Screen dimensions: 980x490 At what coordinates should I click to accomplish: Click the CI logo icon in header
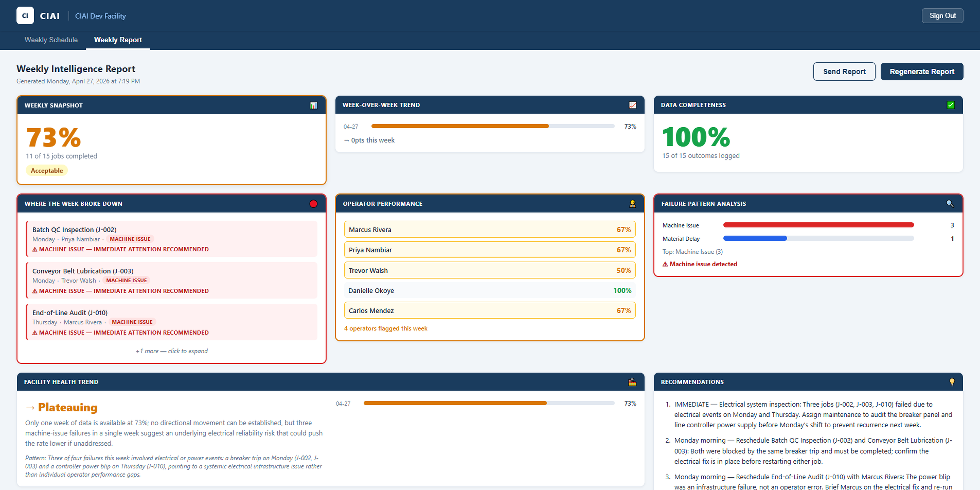click(x=25, y=16)
